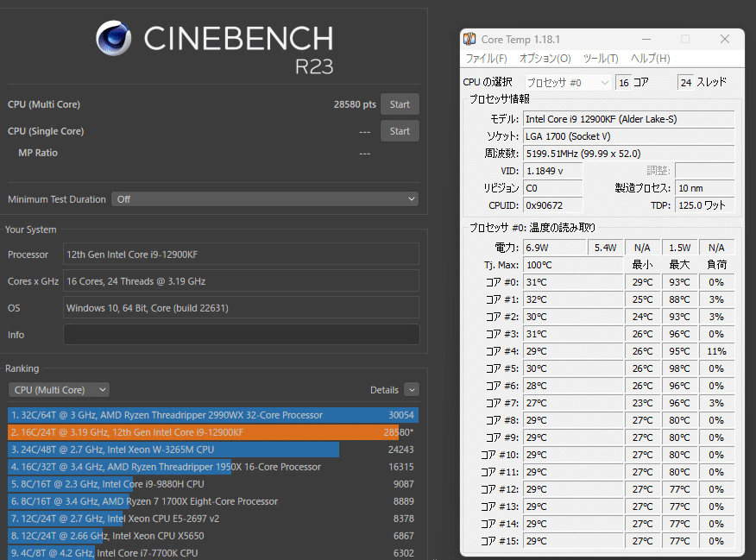Click コア #7 minimum temperature 23°C
Viewport: 756px width, 560px height.
(x=643, y=403)
